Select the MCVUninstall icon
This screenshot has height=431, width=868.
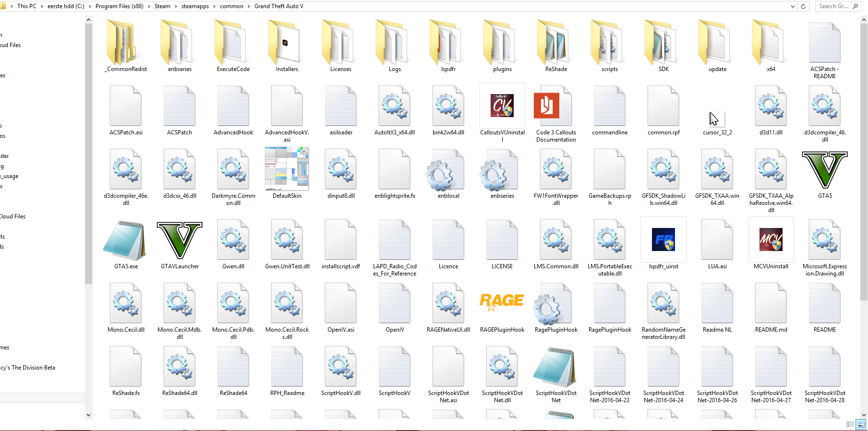(771, 239)
